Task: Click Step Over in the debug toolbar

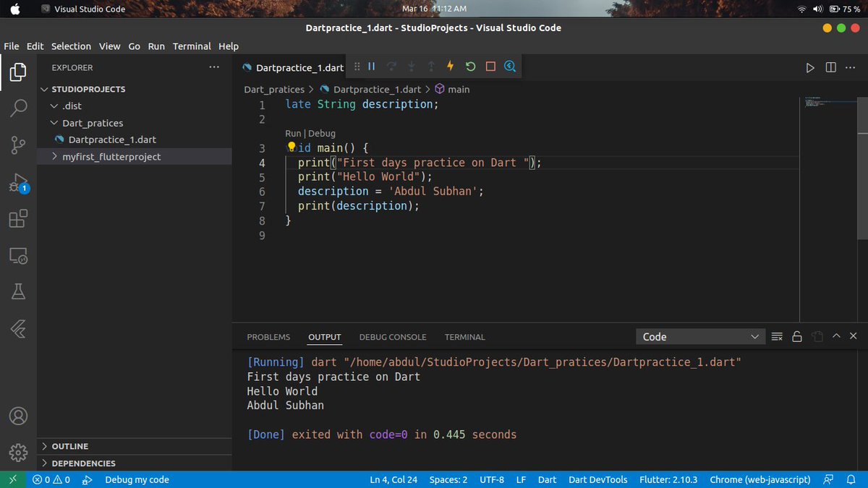Action: (391, 67)
